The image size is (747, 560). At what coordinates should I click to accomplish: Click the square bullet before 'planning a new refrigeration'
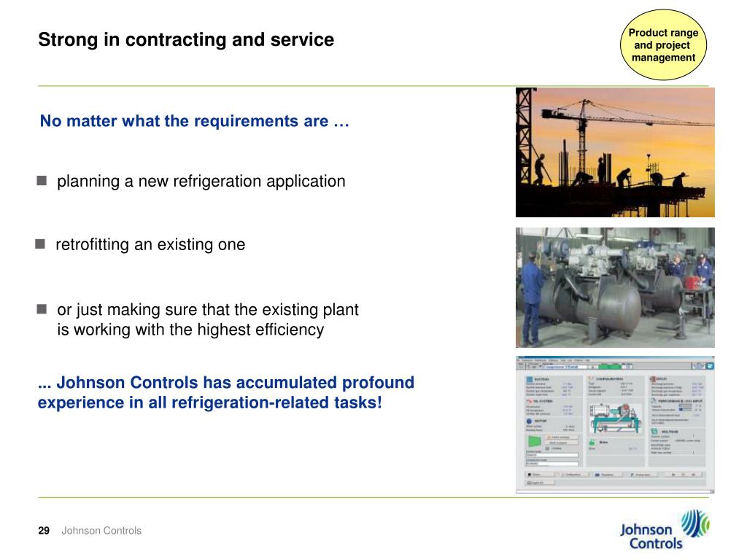pos(42,181)
